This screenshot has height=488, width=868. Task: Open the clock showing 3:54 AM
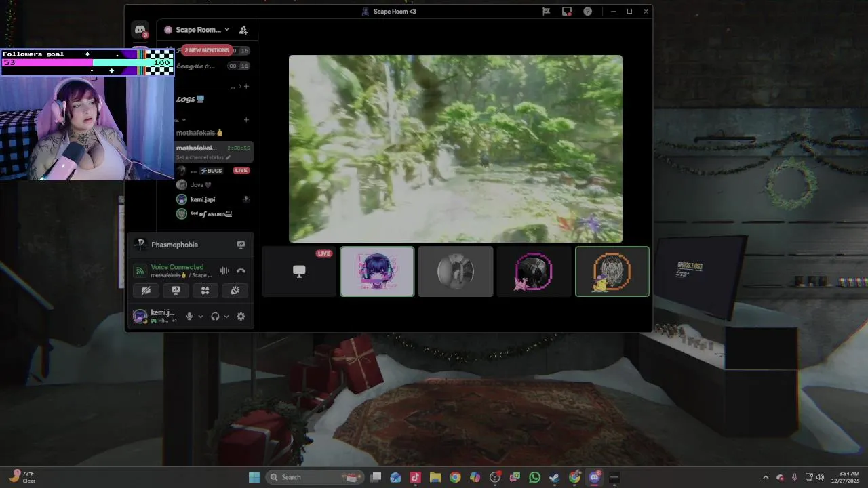click(x=849, y=477)
